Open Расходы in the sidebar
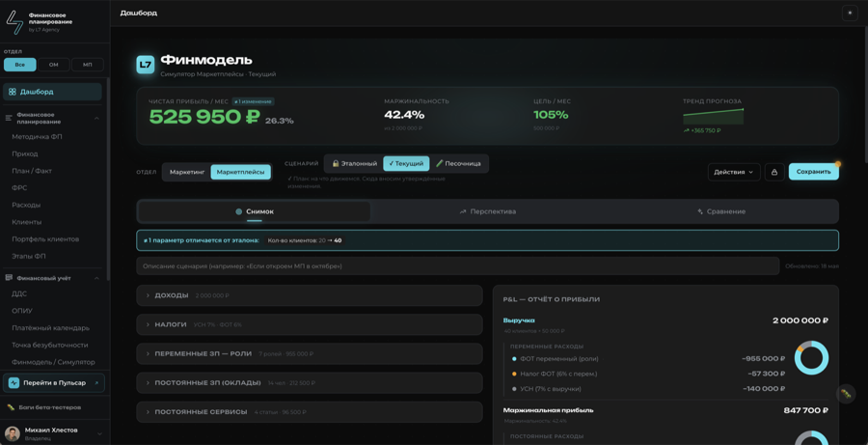Image resolution: width=868 pixels, height=445 pixels. pos(26,205)
